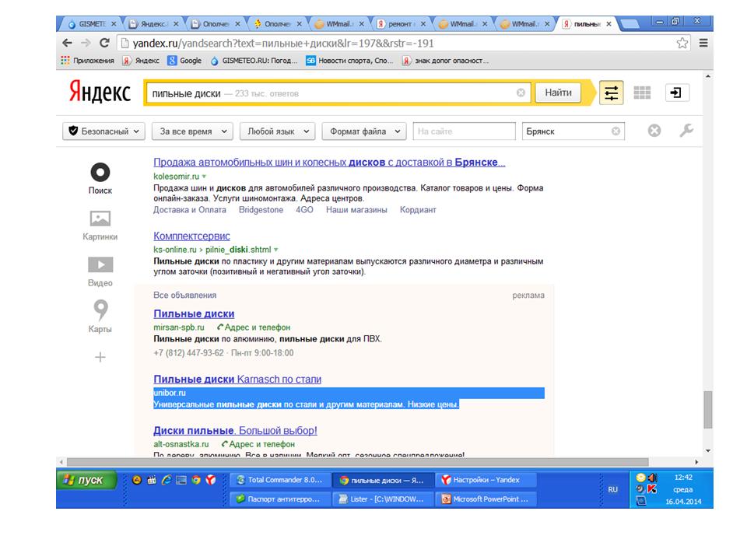Click the horizontal scrollbar thumb

(357, 462)
